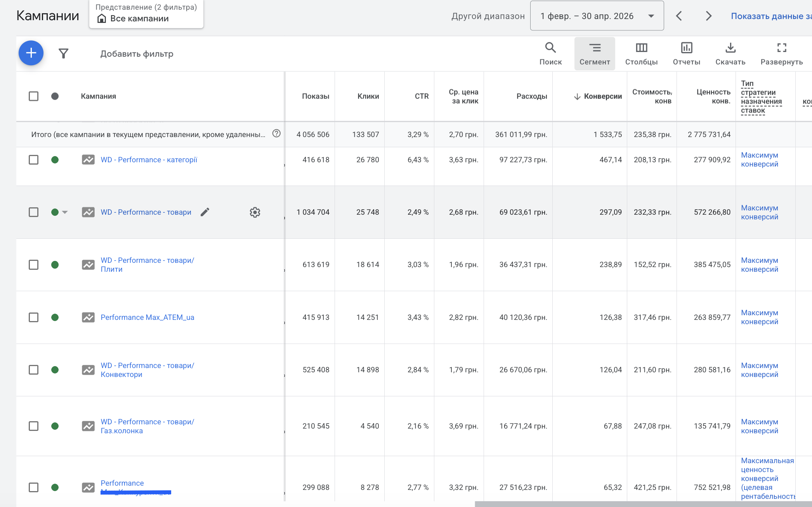Click status dot of WD - Performance - категорії
Screen dimensions: 812x507
pyautogui.click(x=55, y=160)
